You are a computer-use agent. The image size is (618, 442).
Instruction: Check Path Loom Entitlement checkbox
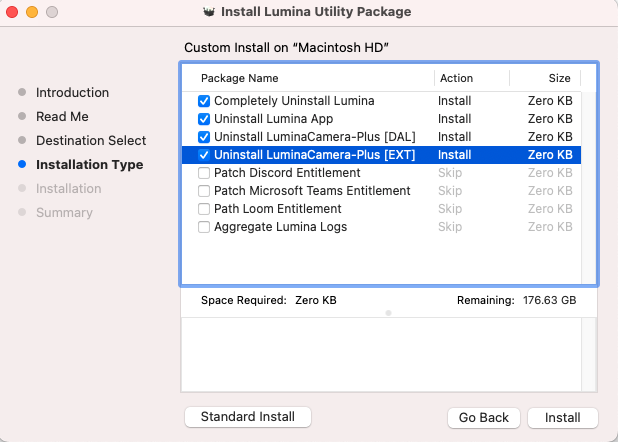point(204,209)
